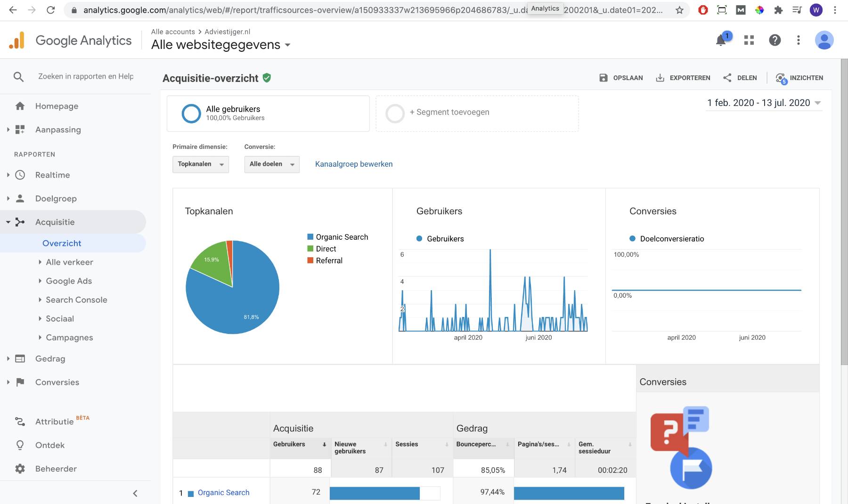Click the Direct green legend swatch
Image resolution: width=848 pixels, height=504 pixels.
[x=310, y=249]
